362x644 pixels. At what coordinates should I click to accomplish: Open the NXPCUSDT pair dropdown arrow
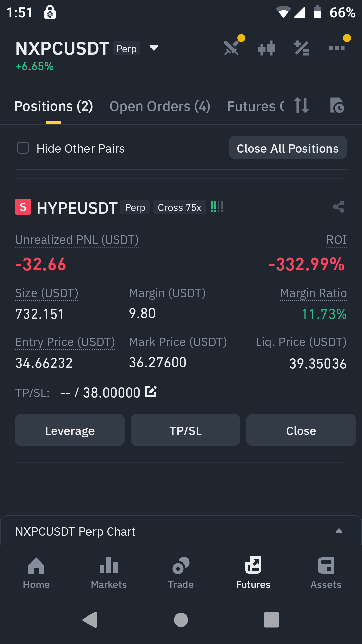pyautogui.click(x=154, y=48)
